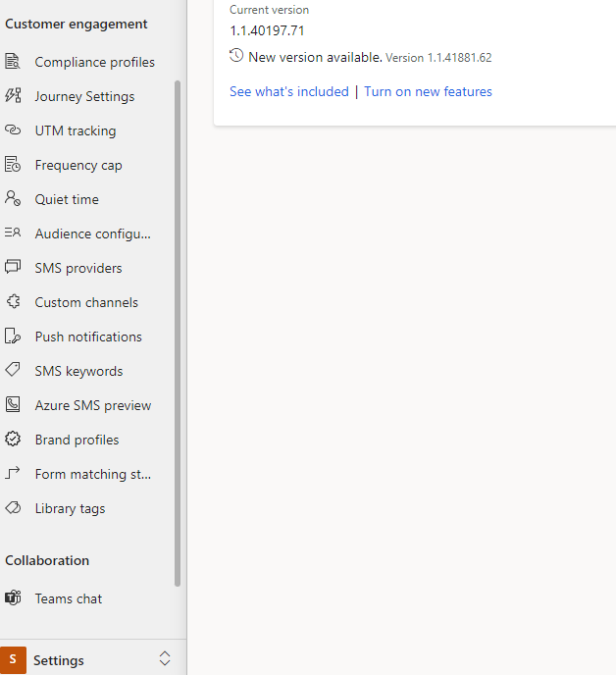
Task: Click the Push notifications device icon
Action: [x=13, y=336]
